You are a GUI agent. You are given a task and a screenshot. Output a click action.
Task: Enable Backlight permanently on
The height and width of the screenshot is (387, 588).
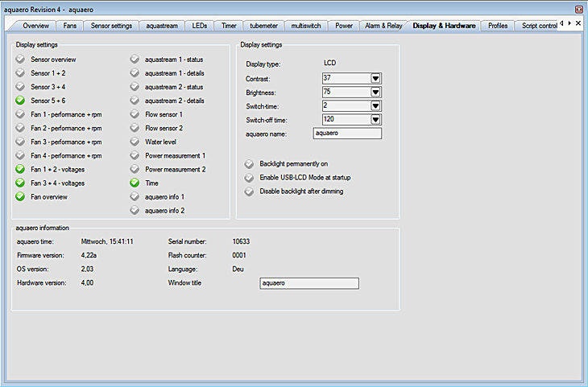(250, 163)
